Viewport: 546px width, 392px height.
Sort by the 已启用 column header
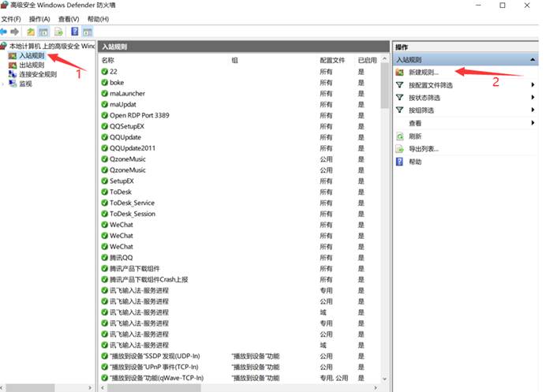[368, 60]
